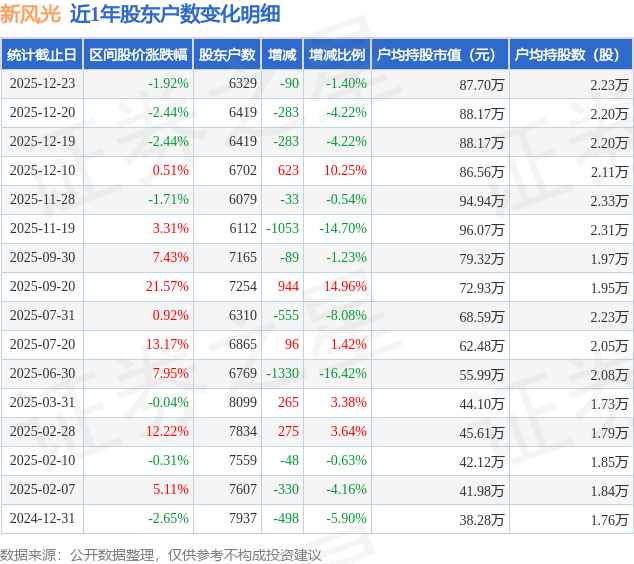
Task: Select the 区间股价涨跌幅 column header
Action: pyautogui.click(x=138, y=55)
